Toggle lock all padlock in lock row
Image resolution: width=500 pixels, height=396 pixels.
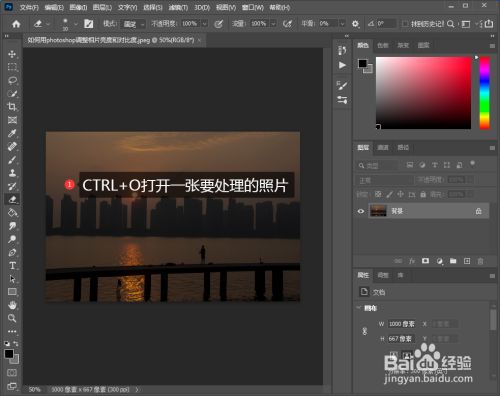pos(423,194)
